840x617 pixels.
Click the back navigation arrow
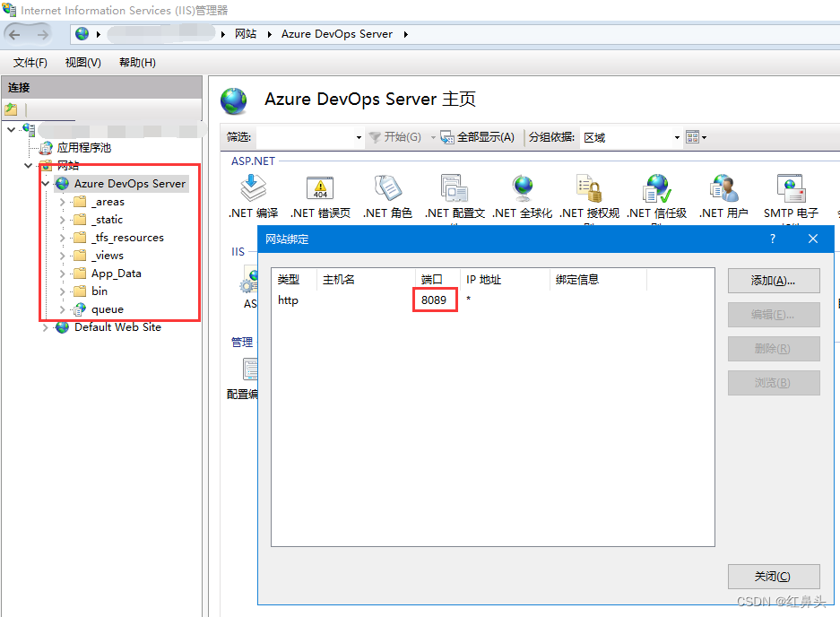[15, 35]
